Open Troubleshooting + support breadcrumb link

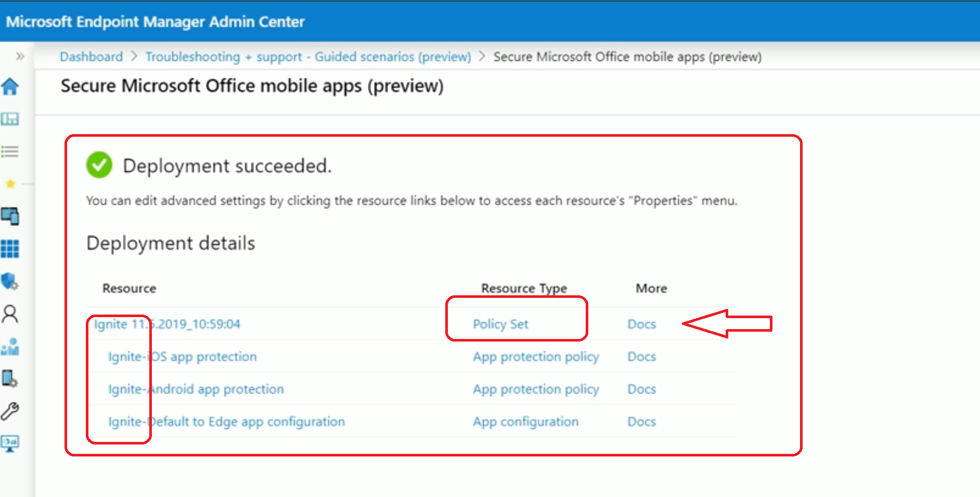pyautogui.click(x=308, y=57)
